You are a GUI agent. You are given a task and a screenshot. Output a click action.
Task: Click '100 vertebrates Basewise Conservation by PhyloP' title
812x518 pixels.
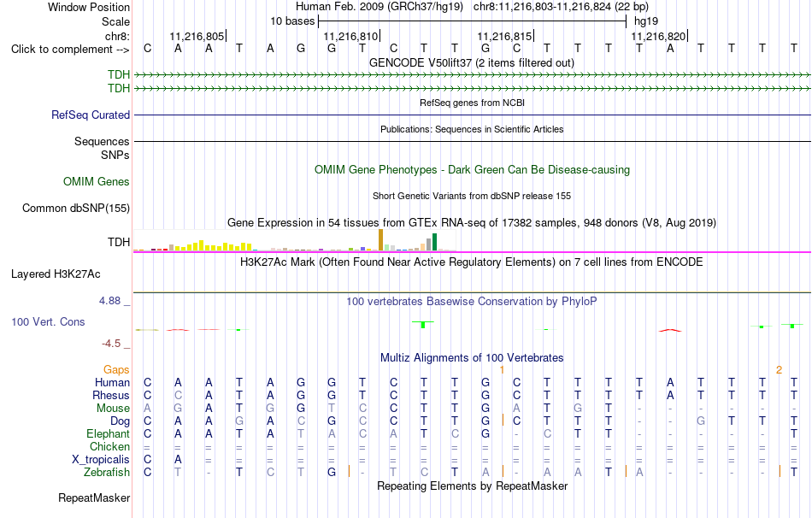click(x=472, y=302)
